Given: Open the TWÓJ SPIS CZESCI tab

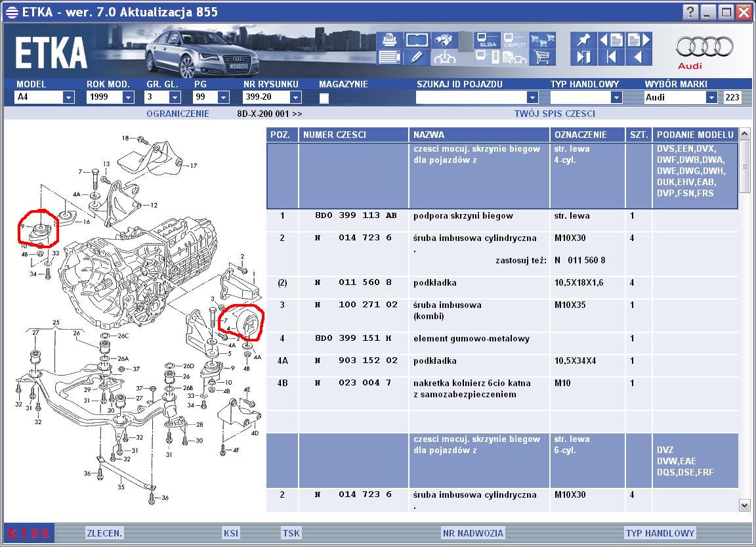Looking at the screenshot, I should click(555, 114).
